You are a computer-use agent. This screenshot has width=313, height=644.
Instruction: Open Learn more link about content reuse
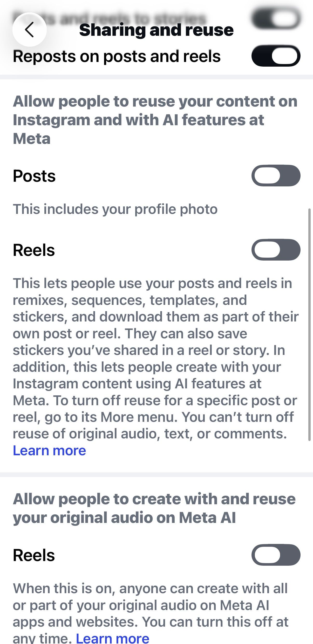[x=49, y=451]
